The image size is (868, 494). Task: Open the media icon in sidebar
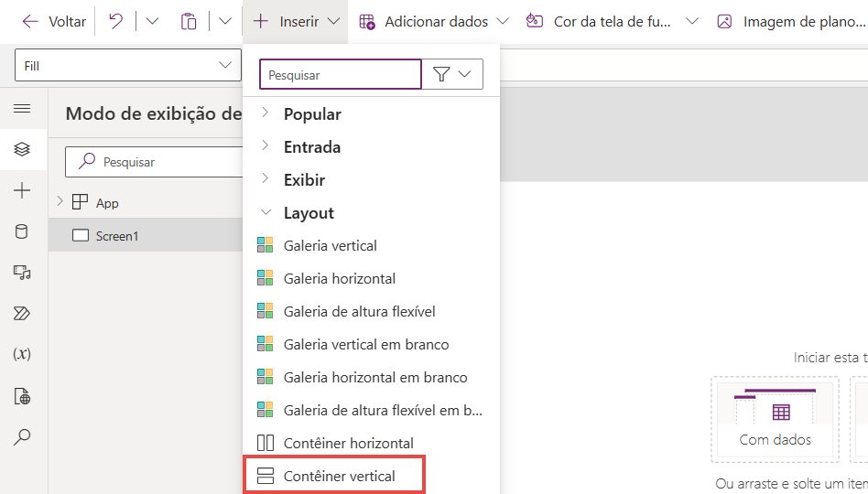22,273
